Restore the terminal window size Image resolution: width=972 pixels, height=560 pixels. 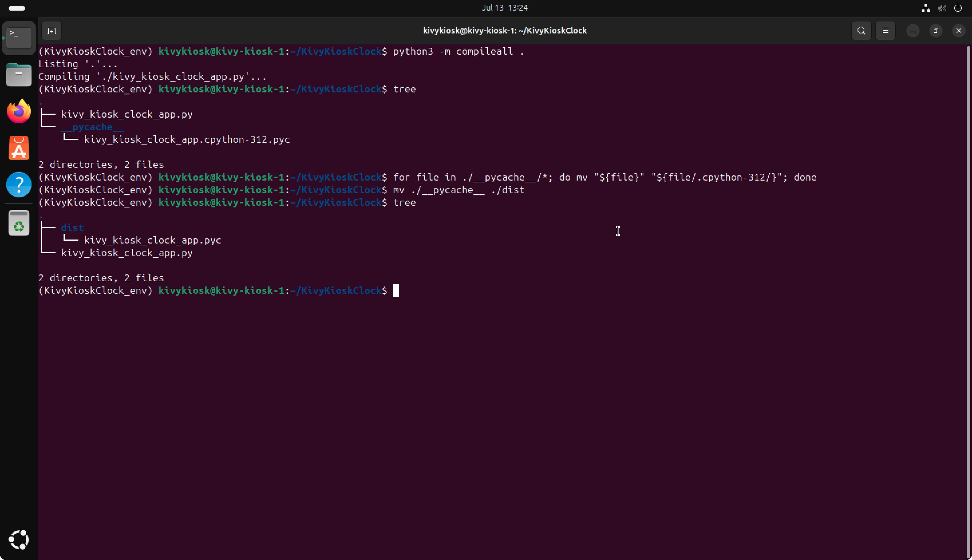[x=936, y=31]
